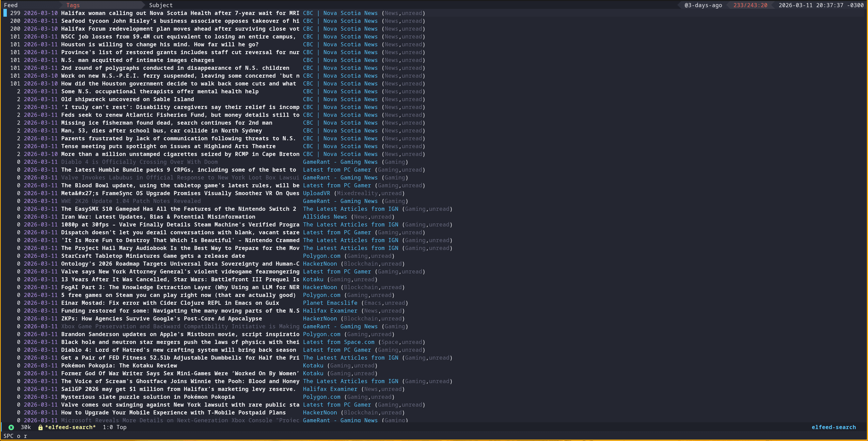
Task: Select read entry 'Valve Invokes Labubus in Official Response'
Action: click(x=180, y=177)
